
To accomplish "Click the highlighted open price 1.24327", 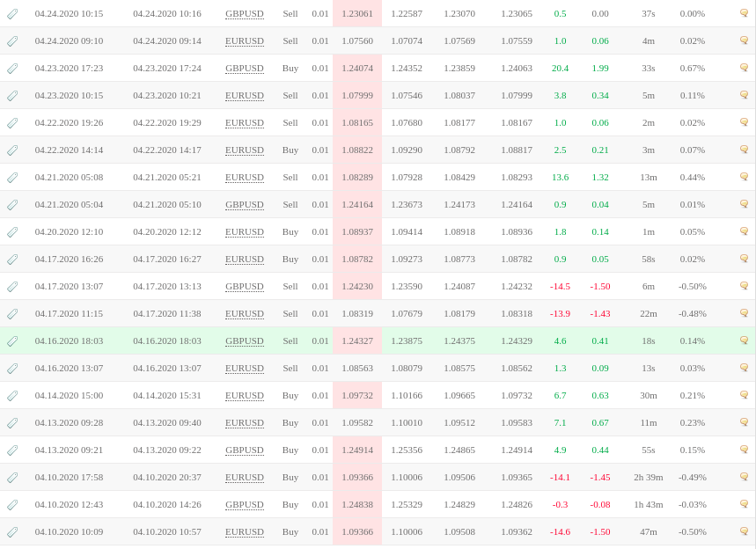I will pyautogui.click(x=357, y=340).
